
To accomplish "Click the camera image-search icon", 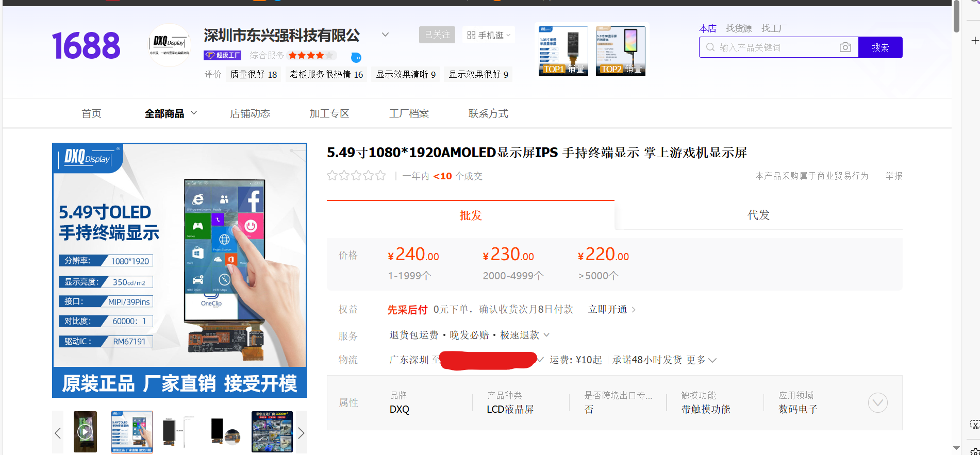I will tap(845, 47).
